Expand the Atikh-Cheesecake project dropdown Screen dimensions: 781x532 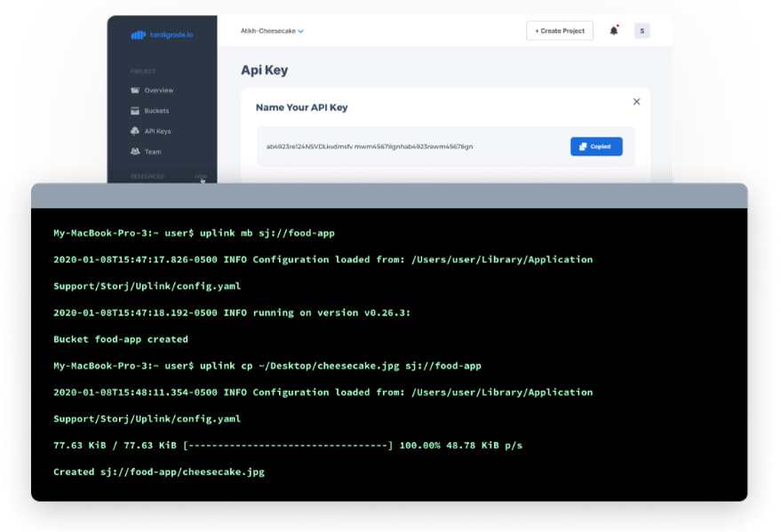(272, 31)
